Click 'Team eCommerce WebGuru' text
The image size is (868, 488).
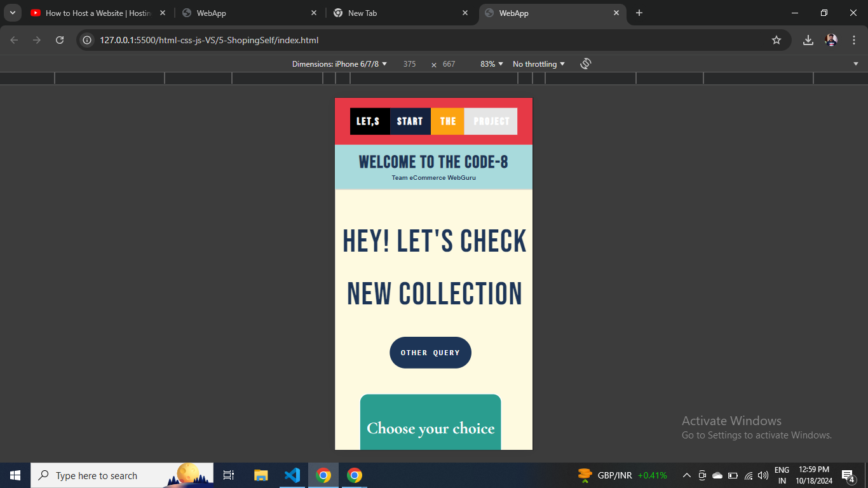(433, 178)
